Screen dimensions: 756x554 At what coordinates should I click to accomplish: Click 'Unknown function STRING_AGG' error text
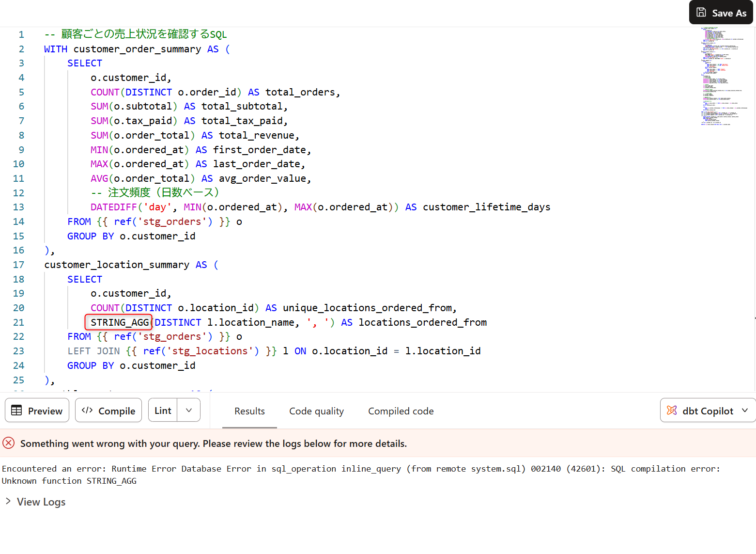(69, 481)
